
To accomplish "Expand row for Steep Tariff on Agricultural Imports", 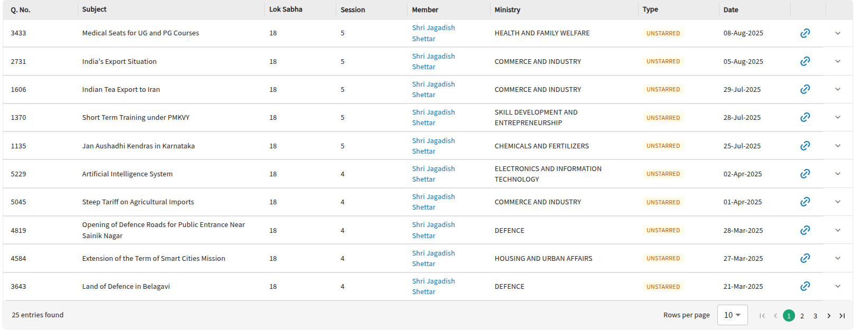I will tap(838, 202).
